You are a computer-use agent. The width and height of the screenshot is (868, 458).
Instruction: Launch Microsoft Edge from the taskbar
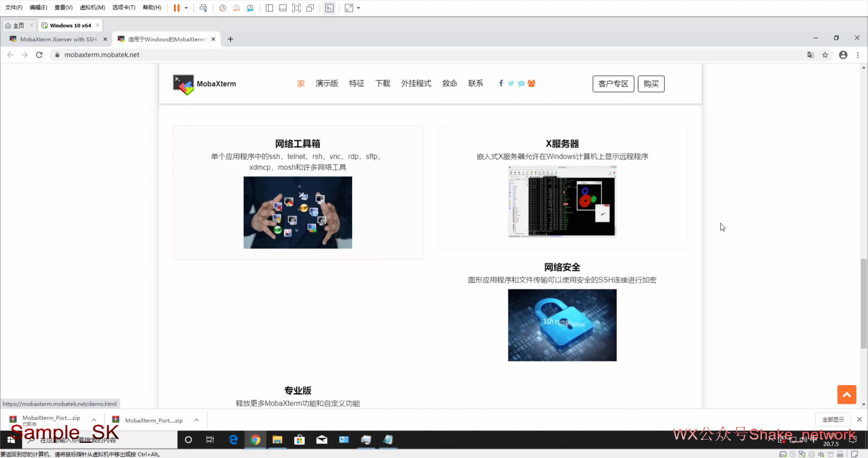pyautogui.click(x=233, y=440)
